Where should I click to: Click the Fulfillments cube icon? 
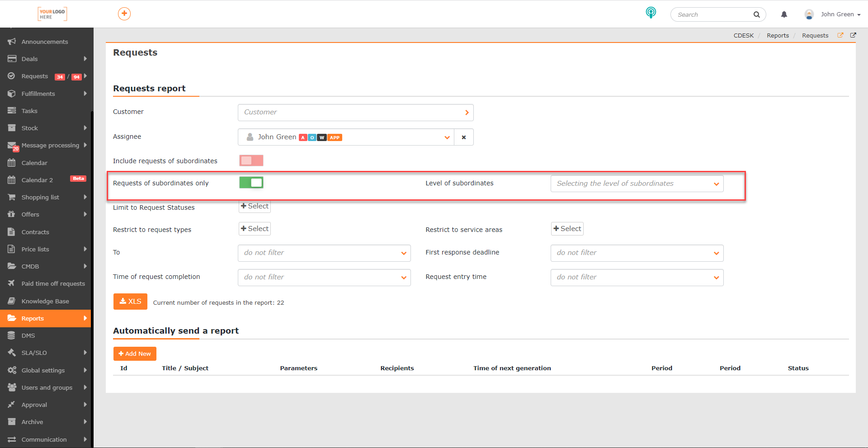pos(12,94)
